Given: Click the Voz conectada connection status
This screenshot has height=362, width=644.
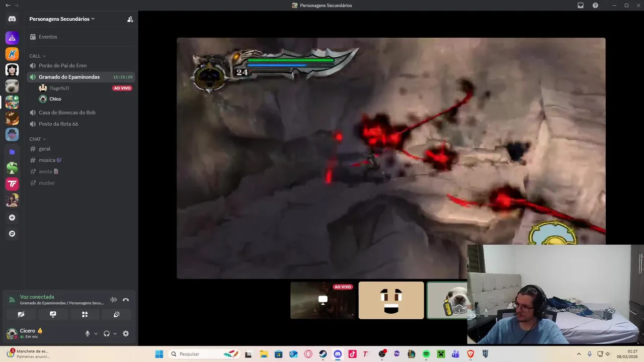Looking at the screenshot, I should tap(37, 297).
